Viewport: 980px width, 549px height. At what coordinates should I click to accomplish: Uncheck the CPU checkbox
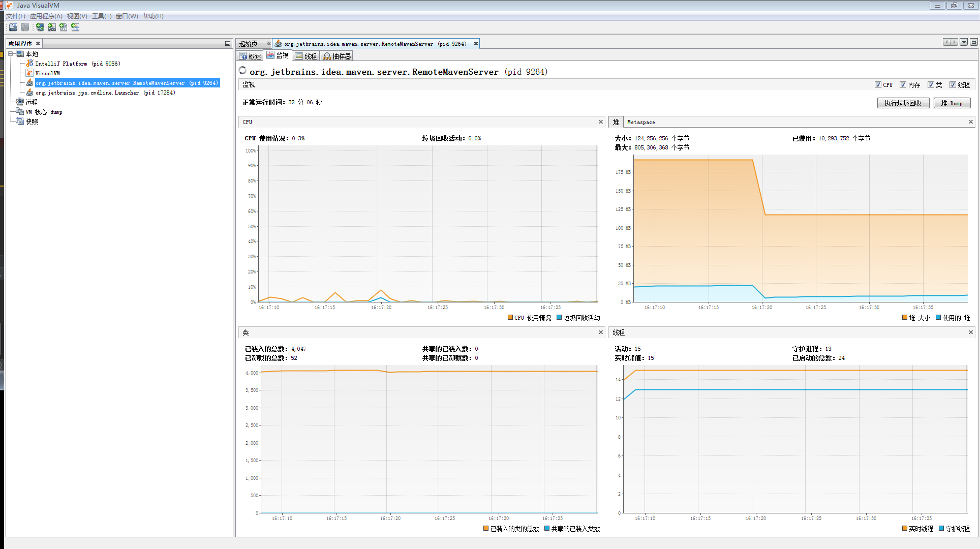click(x=878, y=85)
